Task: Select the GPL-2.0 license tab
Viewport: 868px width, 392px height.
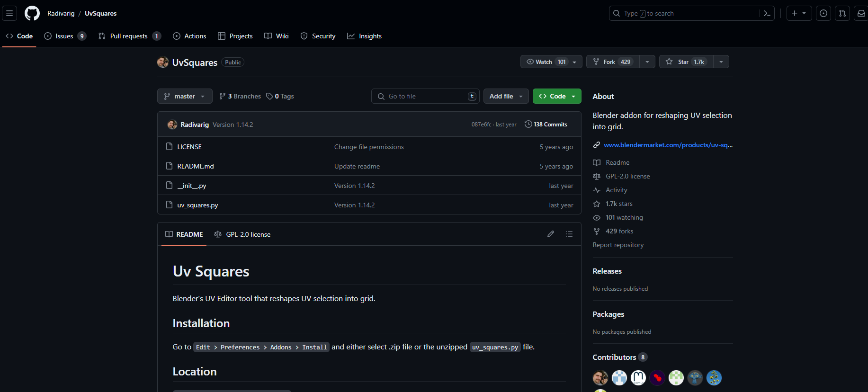Action: coord(242,234)
